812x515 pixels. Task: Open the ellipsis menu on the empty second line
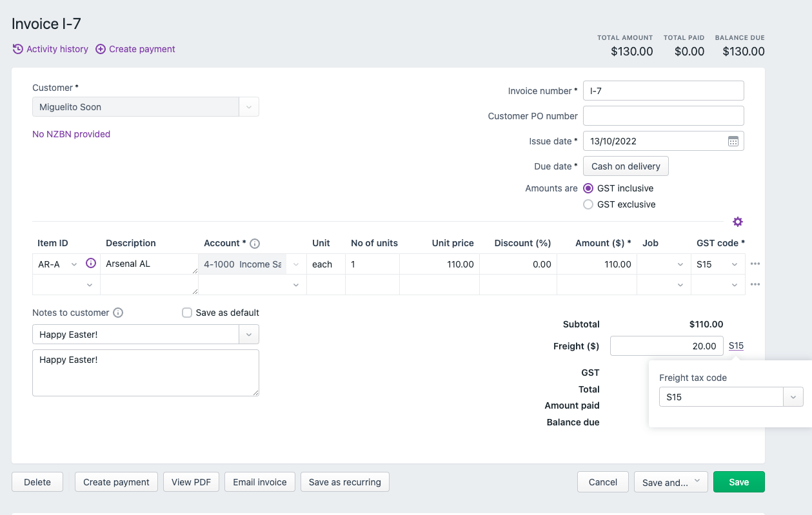point(755,284)
